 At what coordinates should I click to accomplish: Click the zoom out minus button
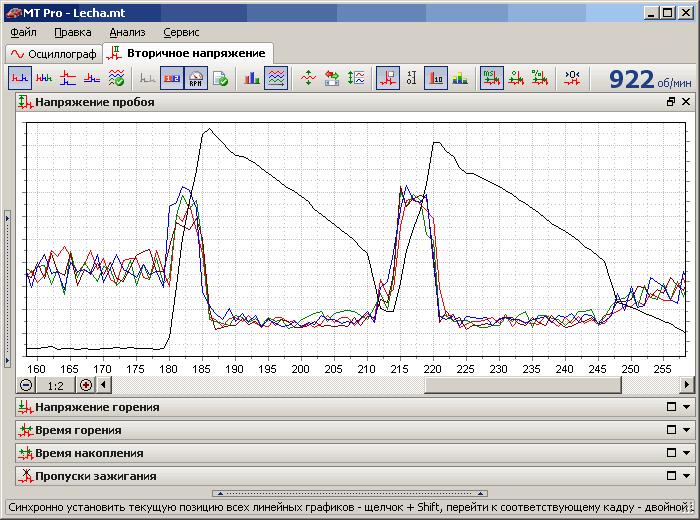pyautogui.click(x=27, y=385)
